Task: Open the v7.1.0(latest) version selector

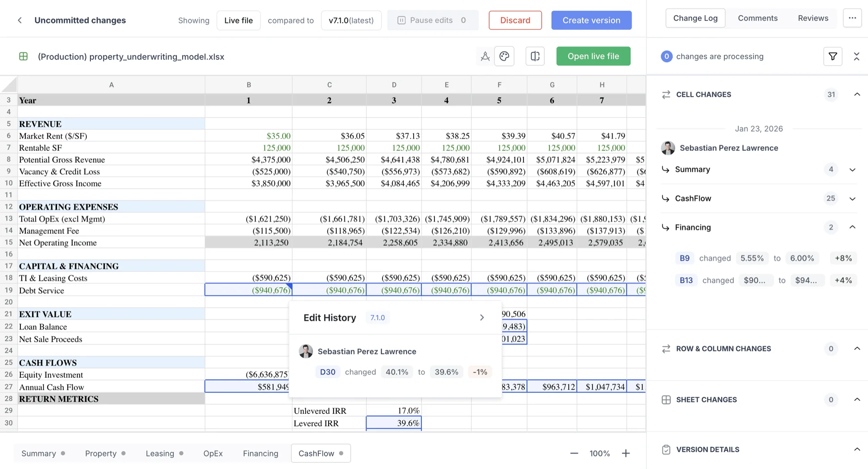Action: (351, 20)
